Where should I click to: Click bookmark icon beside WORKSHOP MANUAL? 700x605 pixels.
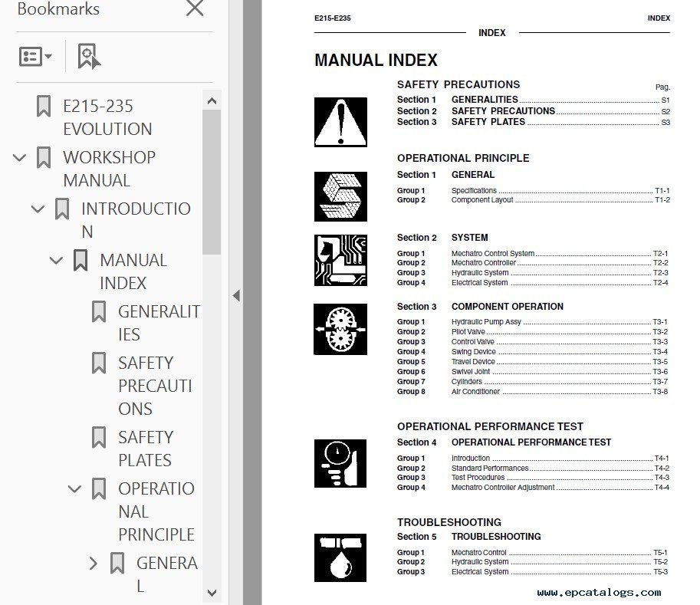coord(43,158)
